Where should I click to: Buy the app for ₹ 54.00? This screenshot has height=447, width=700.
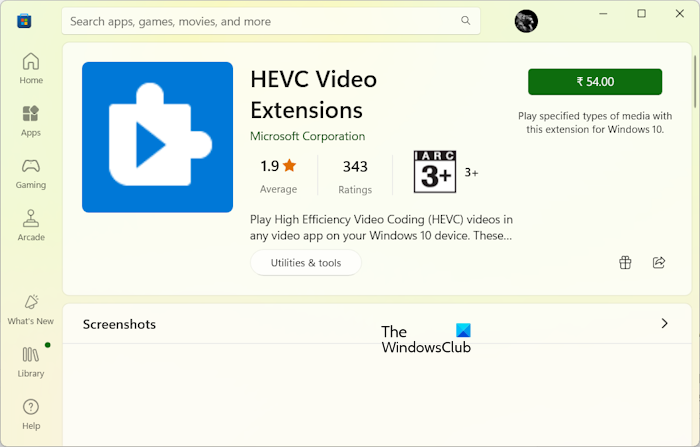[x=595, y=82]
